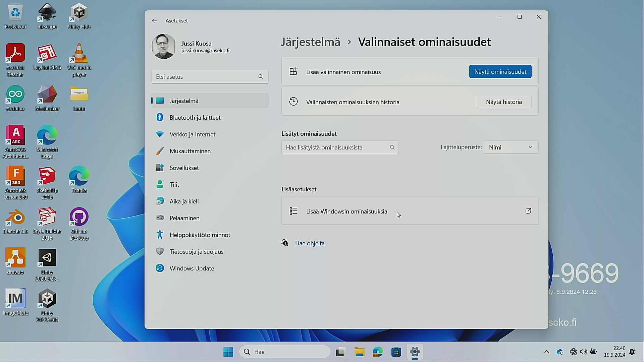Open Task View from the taskbar
The image size is (644, 362).
point(340,352)
